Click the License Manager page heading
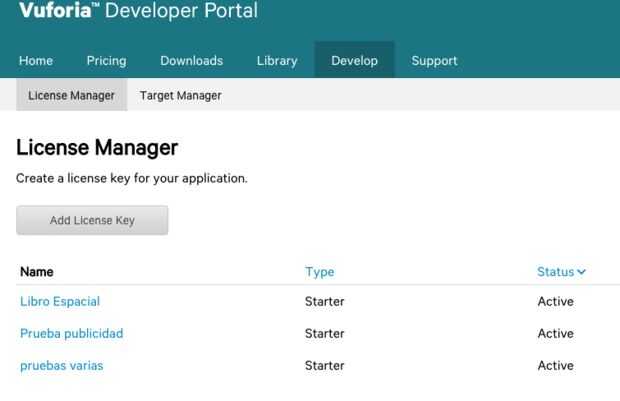The image size is (620, 401). coord(97,148)
